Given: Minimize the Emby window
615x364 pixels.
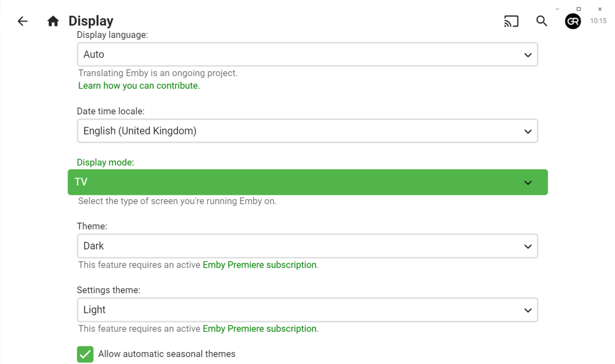Looking at the screenshot, I should tap(558, 9).
